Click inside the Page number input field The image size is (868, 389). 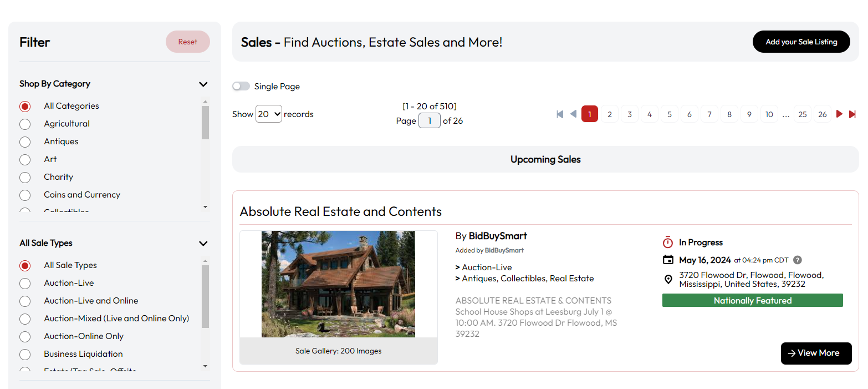pos(429,120)
